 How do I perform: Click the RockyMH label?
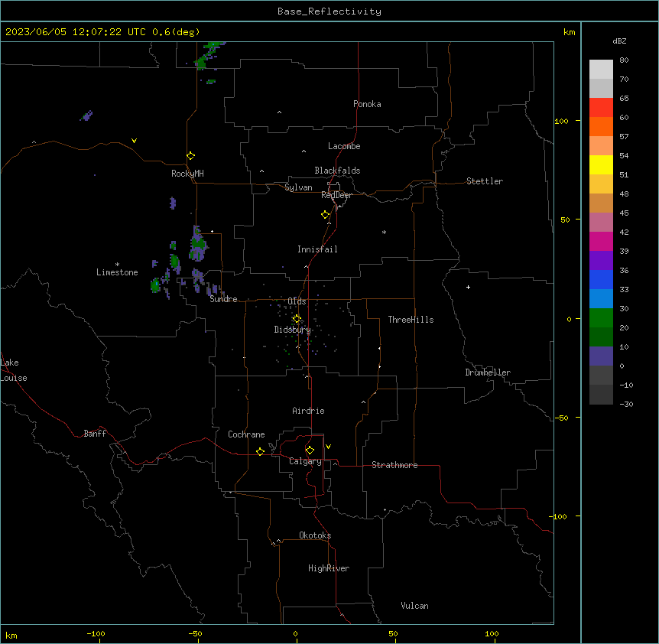[187, 173]
